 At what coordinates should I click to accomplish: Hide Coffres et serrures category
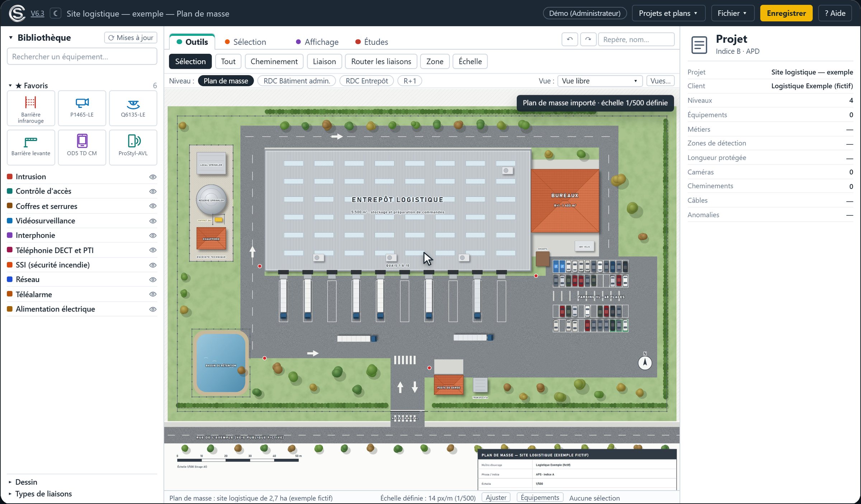coord(153,206)
